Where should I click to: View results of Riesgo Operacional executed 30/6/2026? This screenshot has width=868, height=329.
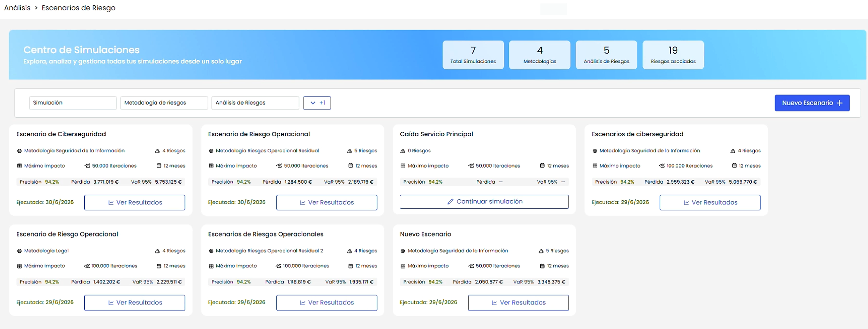click(327, 202)
